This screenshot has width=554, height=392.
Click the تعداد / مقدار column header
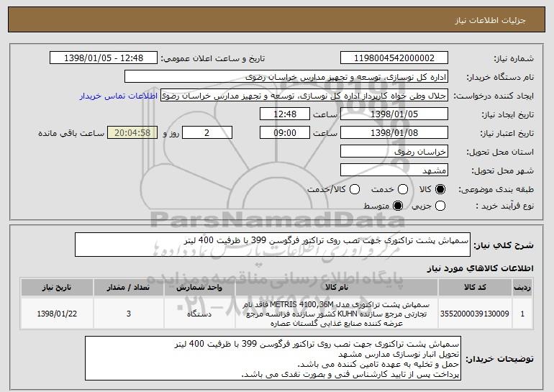tap(129, 288)
